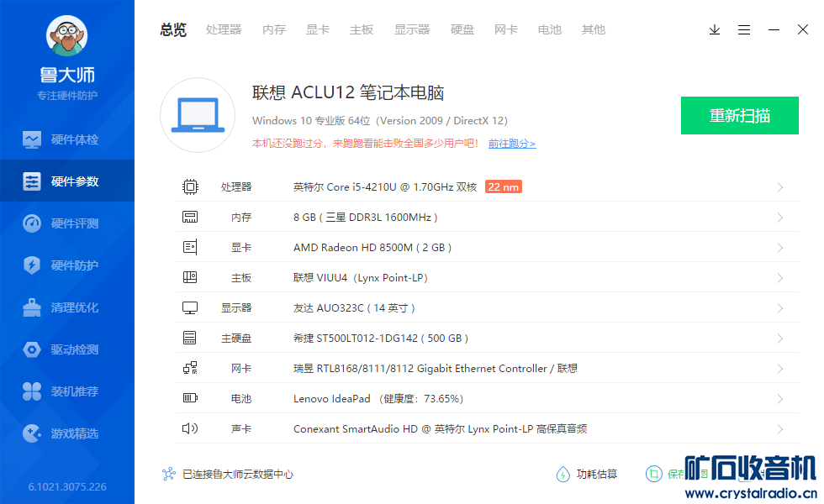Open the 内存 tab
824x504 pixels.
[x=274, y=30]
